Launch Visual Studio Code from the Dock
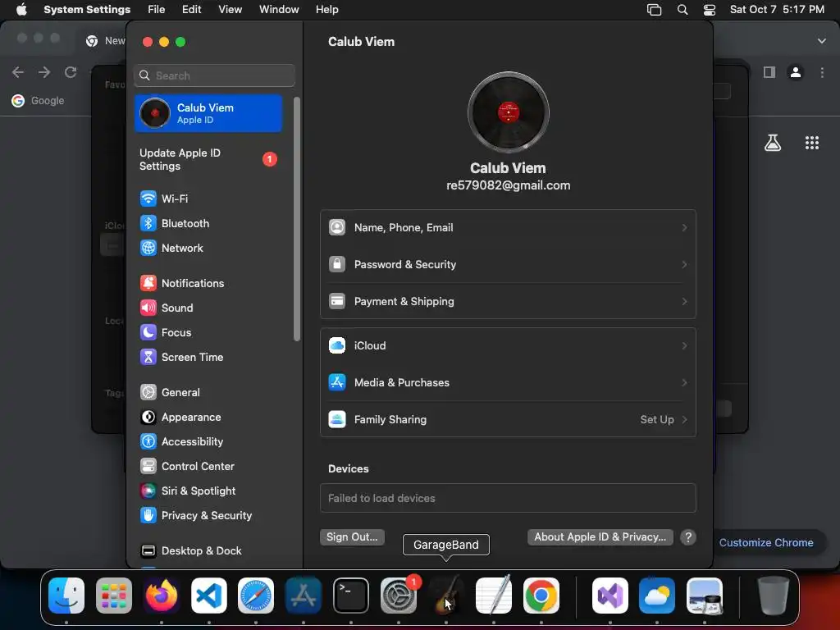840x630 pixels. tap(209, 596)
